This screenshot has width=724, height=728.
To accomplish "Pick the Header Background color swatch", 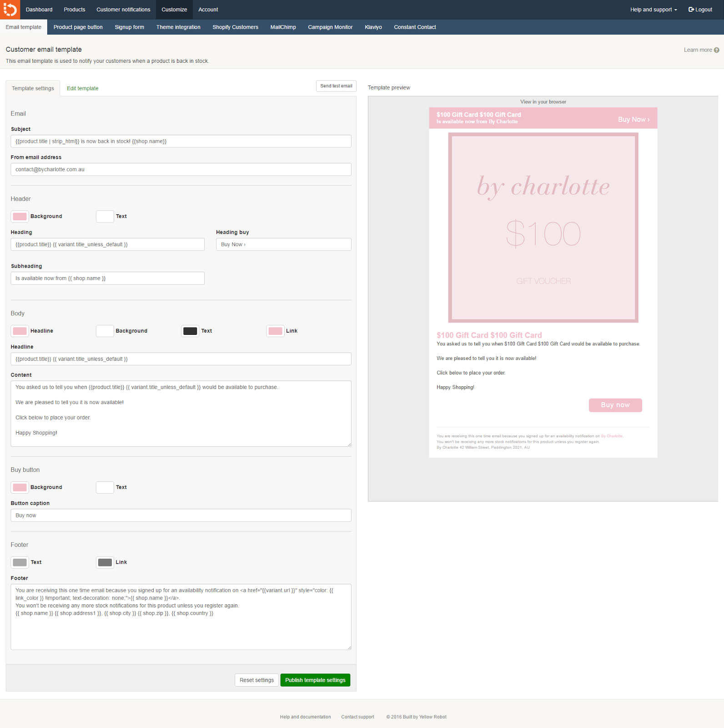I will [x=20, y=217].
